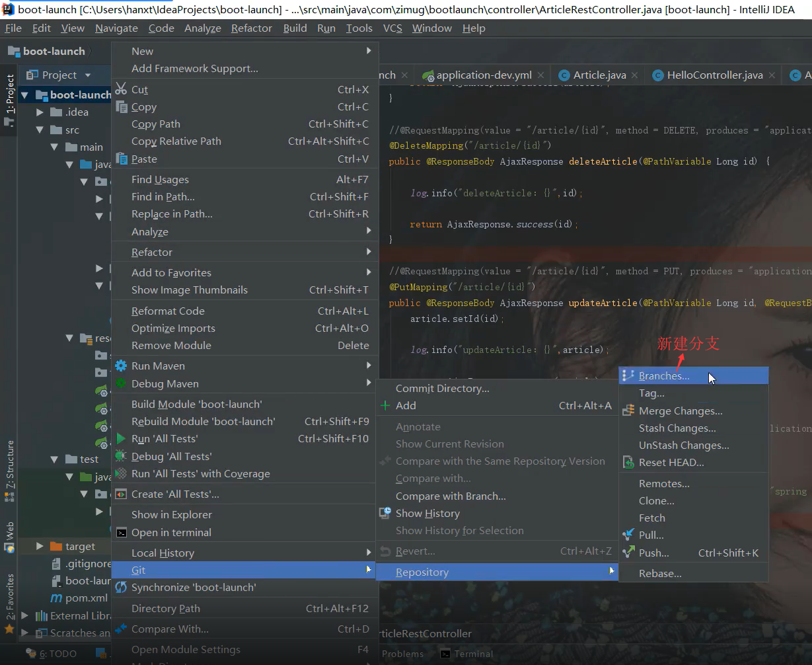812x665 pixels.
Task: Click the pom.xml Maven file icon
Action: (x=57, y=598)
